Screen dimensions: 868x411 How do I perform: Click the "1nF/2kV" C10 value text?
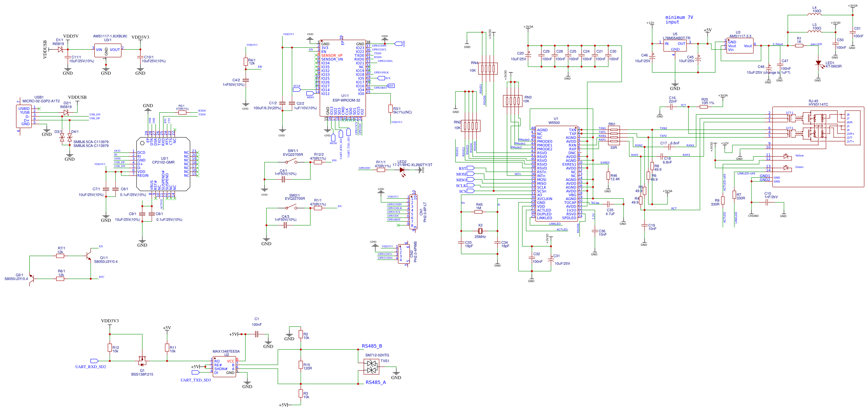point(771,197)
